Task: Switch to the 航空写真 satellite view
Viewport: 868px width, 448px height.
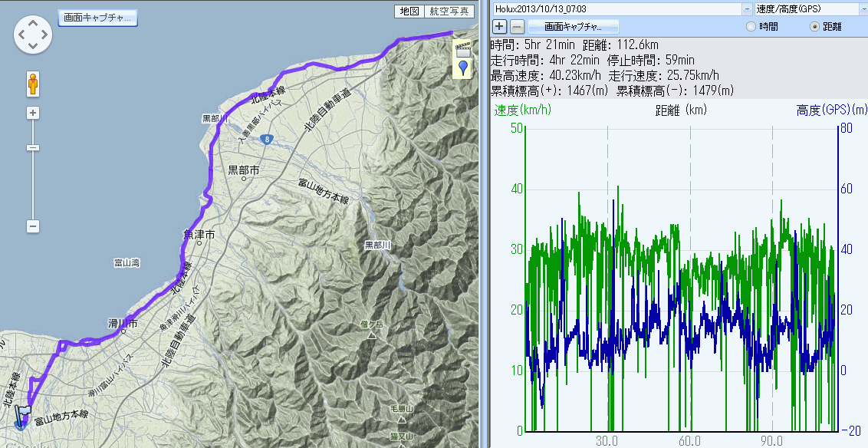Action: click(449, 12)
